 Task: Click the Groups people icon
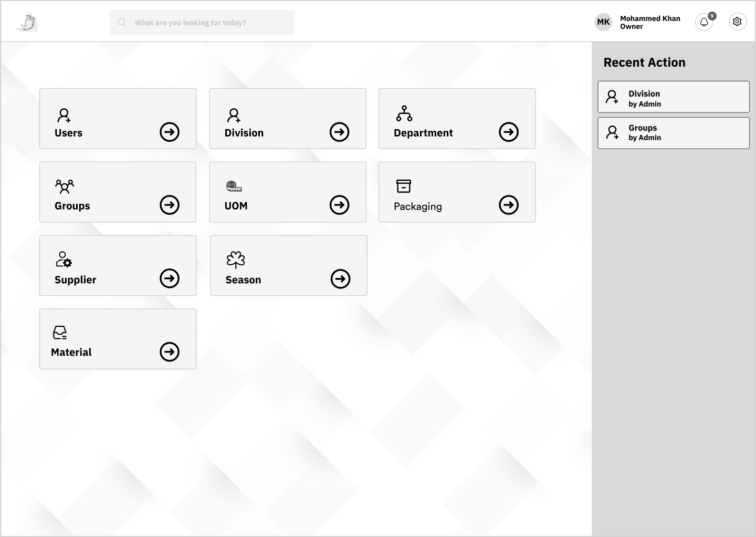tap(65, 187)
